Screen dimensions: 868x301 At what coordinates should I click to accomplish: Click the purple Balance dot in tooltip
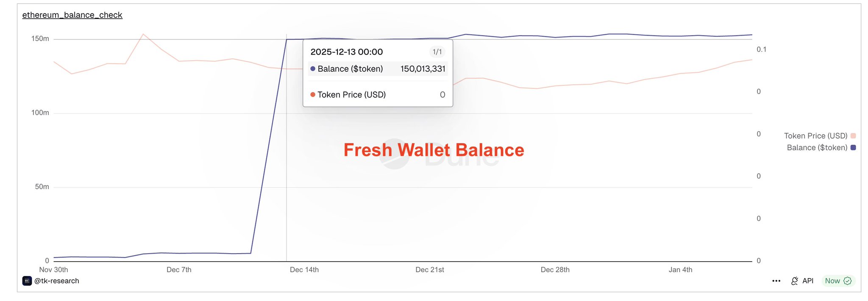pyautogui.click(x=313, y=69)
